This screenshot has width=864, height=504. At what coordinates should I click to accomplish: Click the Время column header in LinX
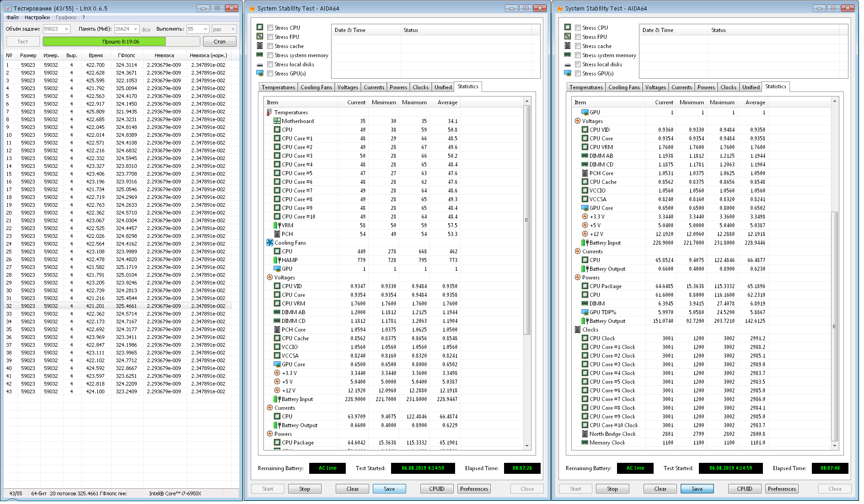pyautogui.click(x=96, y=55)
